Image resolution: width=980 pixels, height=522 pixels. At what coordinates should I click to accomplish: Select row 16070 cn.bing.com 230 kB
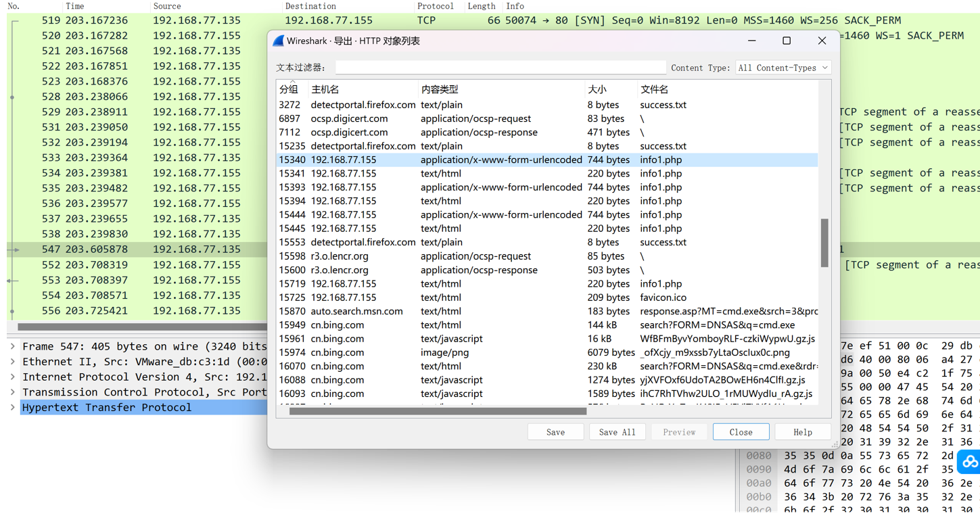(547, 366)
